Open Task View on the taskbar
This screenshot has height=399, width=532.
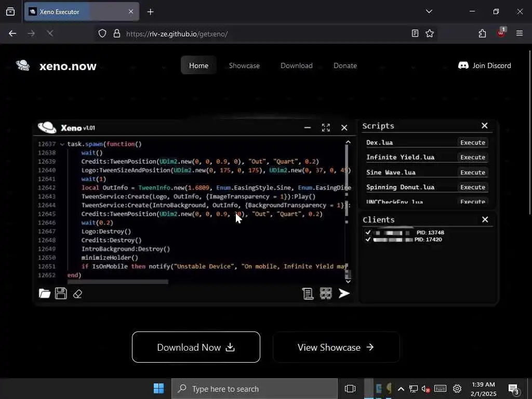350,389
